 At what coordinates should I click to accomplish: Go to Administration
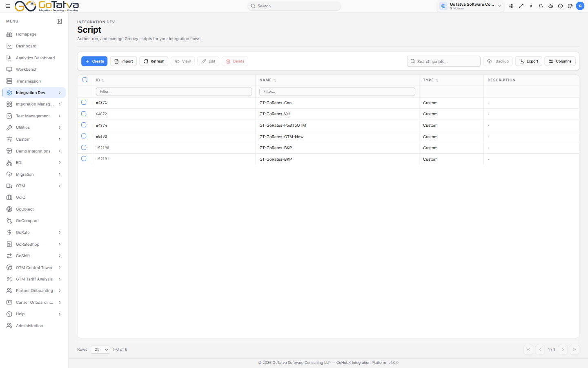pyautogui.click(x=34, y=326)
